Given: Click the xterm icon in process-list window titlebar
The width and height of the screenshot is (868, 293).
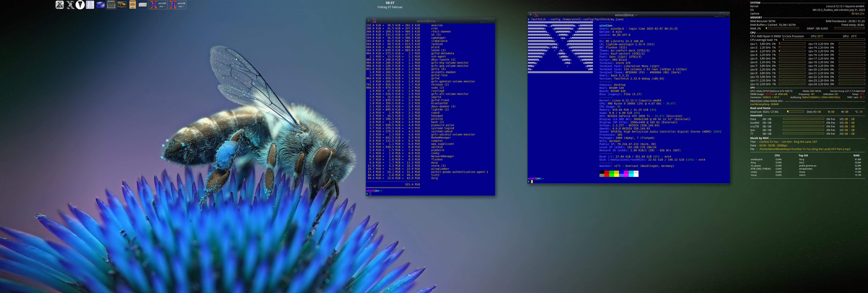Looking at the screenshot, I should pos(374,21).
